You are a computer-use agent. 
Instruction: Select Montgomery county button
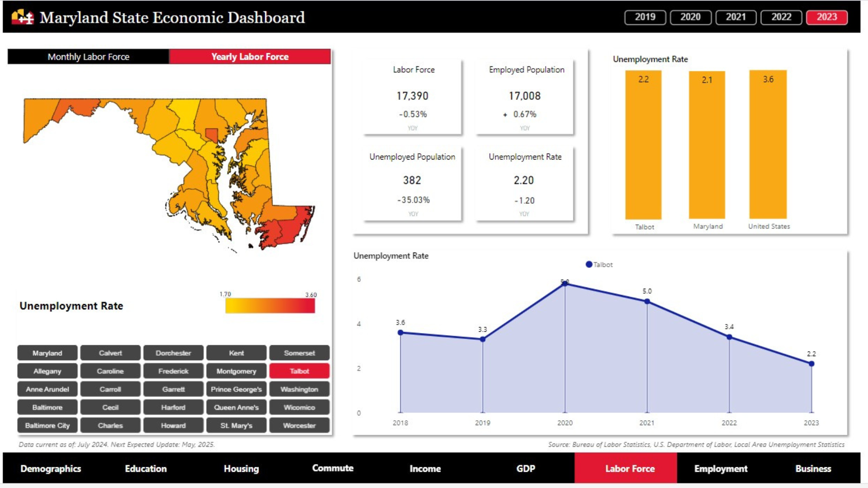236,371
